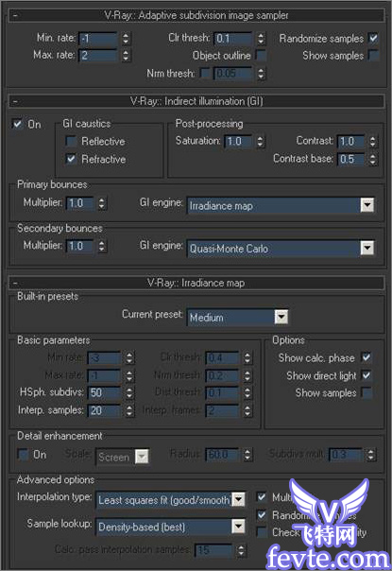Click the image sampler Clr thresh spinner
The width and height of the screenshot is (392, 571).
point(261,38)
